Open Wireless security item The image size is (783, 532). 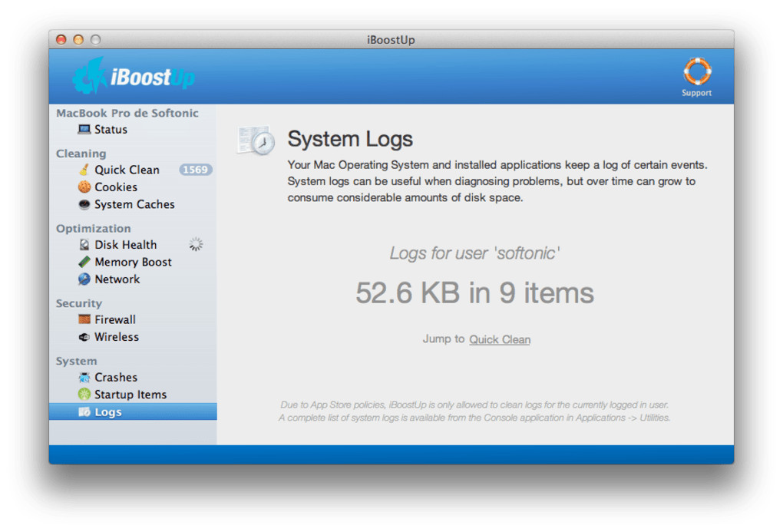pos(133,337)
